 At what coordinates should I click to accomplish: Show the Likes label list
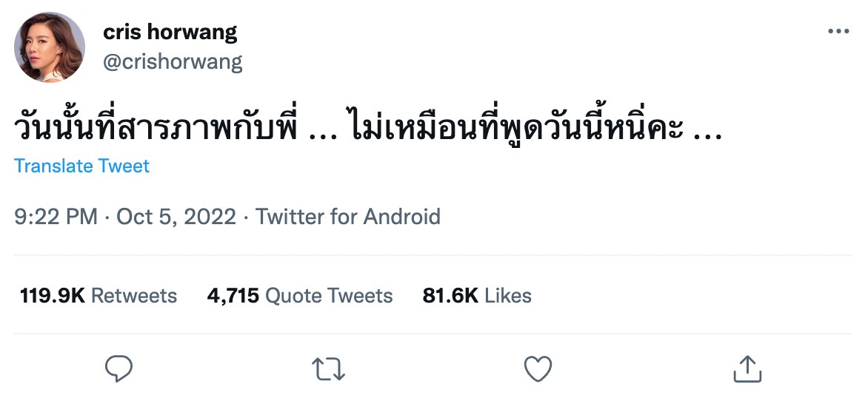point(508,296)
